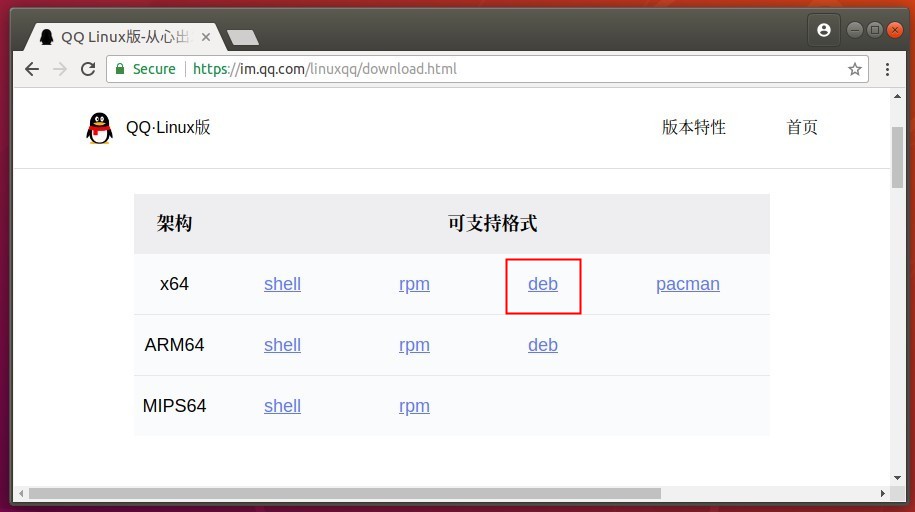915x512 pixels.
Task: Click the ARM64 architecture cell
Action: 174,345
